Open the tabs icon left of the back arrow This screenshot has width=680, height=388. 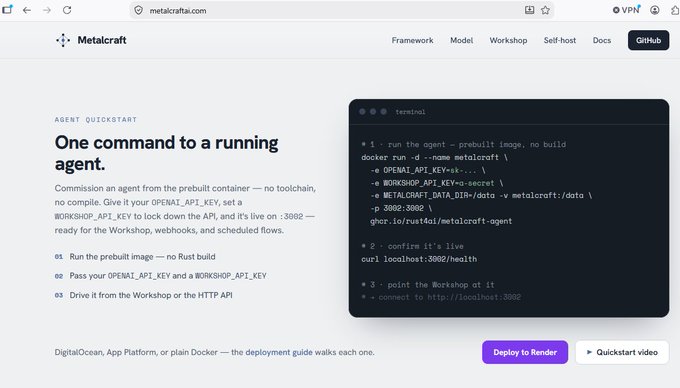(x=7, y=9)
